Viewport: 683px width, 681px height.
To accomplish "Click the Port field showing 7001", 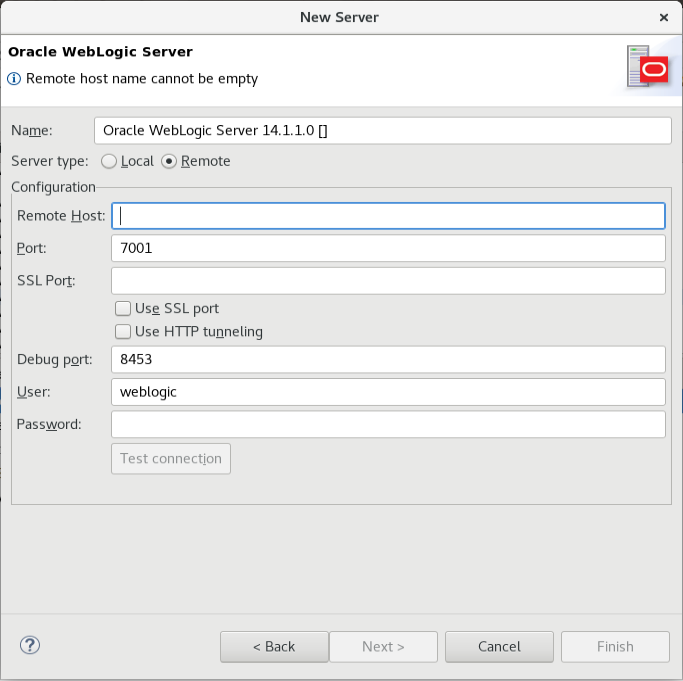I will click(x=388, y=248).
